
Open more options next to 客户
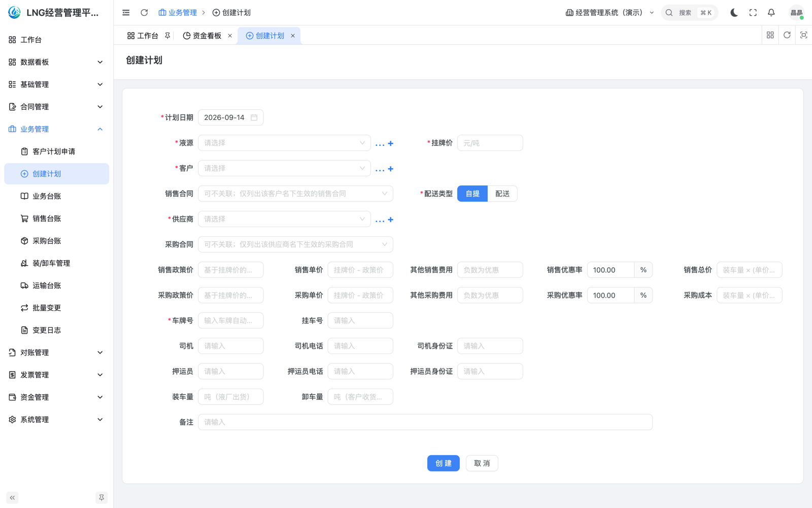click(380, 170)
